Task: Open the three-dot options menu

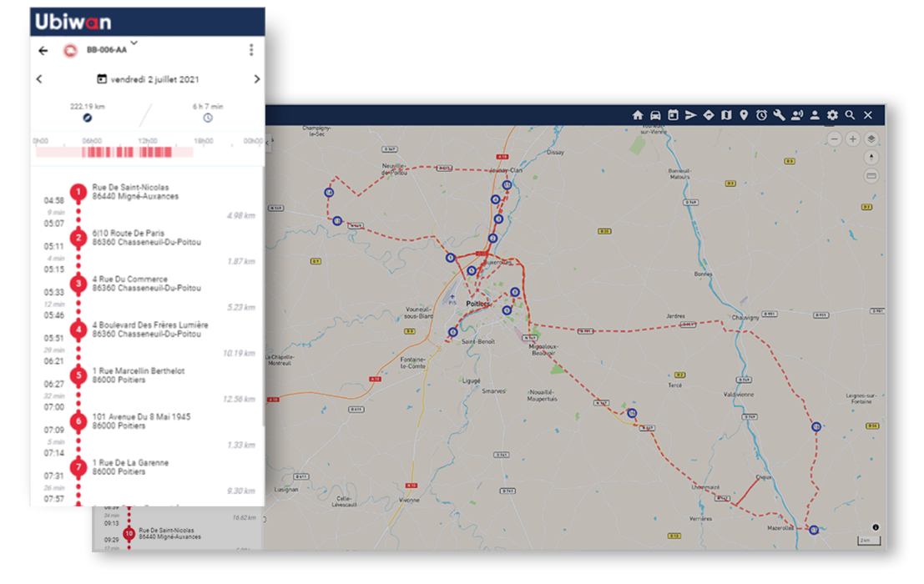Action: 251,50
